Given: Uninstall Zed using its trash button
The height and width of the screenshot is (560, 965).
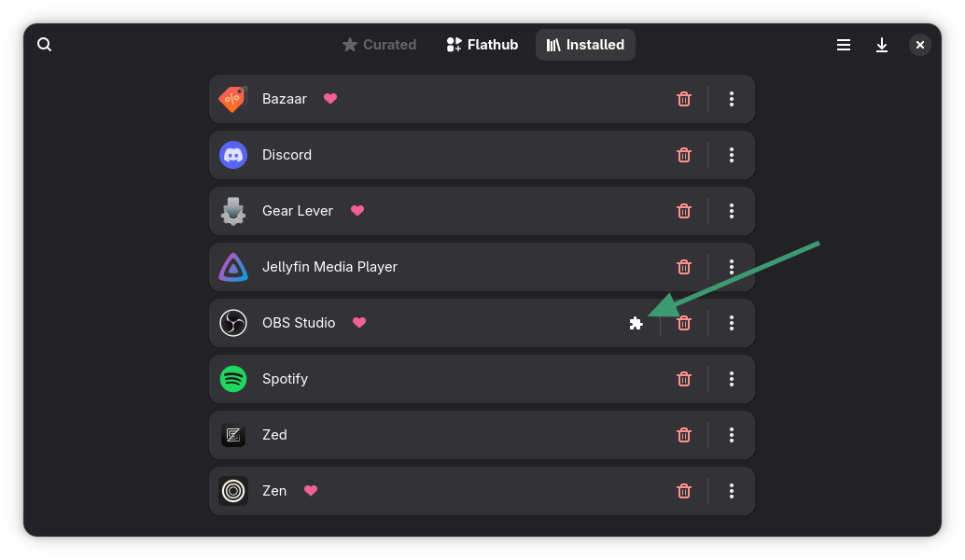Looking at the screenshot, I should coord(684,435).
